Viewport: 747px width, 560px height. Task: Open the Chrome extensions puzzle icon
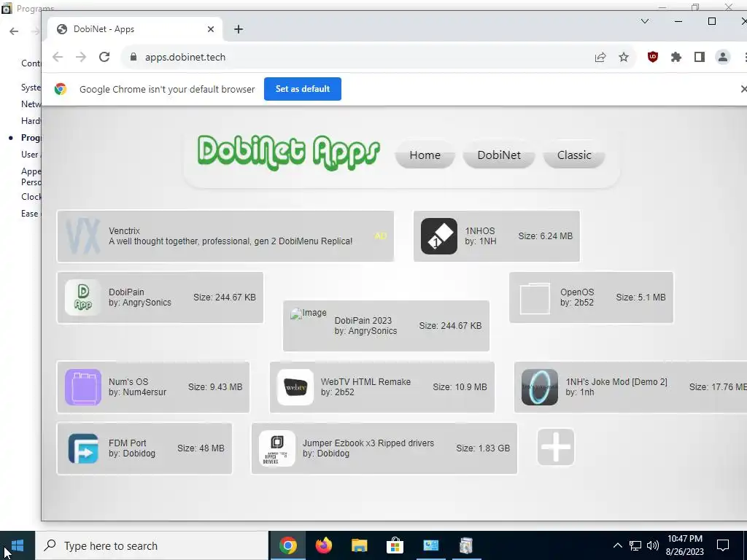(x=676, y=57)
